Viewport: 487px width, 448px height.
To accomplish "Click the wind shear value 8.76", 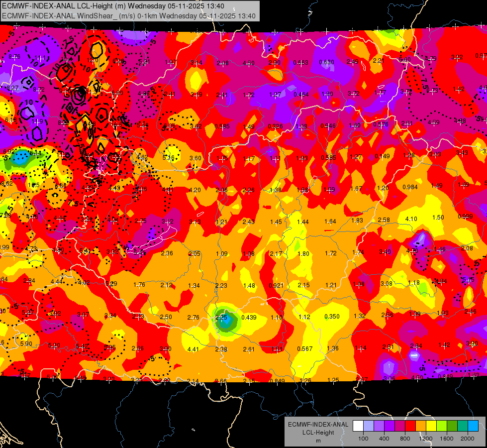I will [14, 57].
